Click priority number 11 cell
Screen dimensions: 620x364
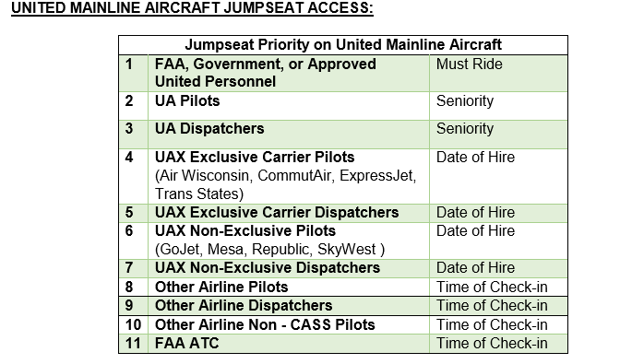(x=133, y=344)
